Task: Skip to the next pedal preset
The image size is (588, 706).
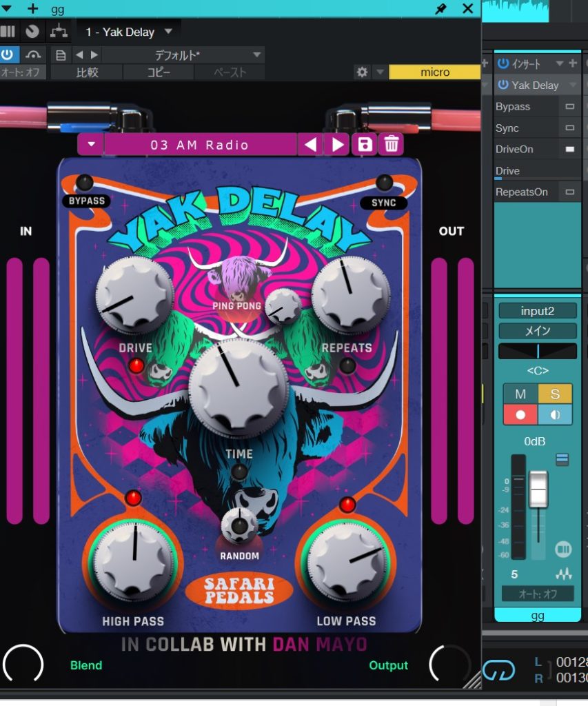Action: click(x=338, y=145)
